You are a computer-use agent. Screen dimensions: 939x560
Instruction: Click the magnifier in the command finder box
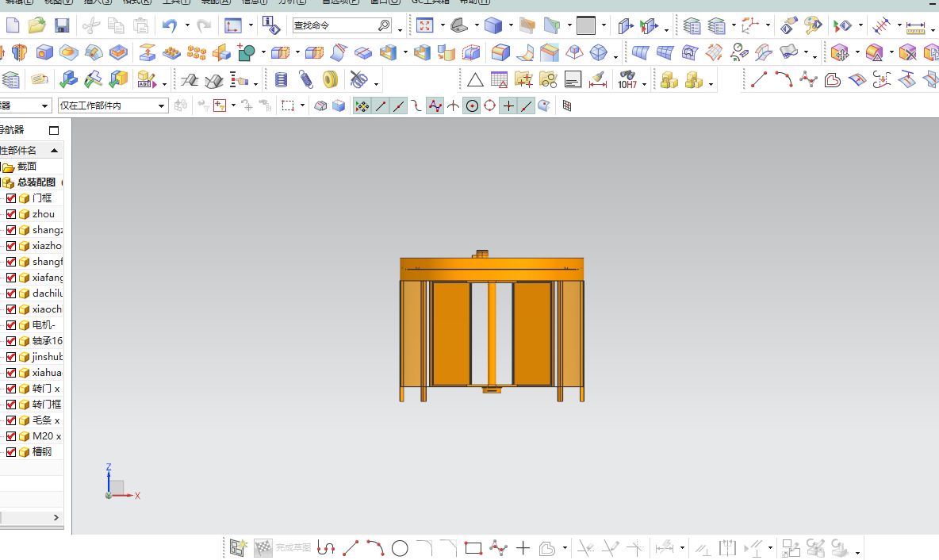pyautogui.click(x=384, y=25)
